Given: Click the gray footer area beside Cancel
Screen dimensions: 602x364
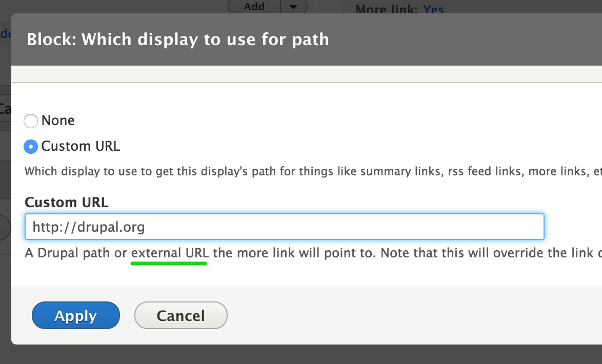Looking at the screenshot, I should pos(415,315).
